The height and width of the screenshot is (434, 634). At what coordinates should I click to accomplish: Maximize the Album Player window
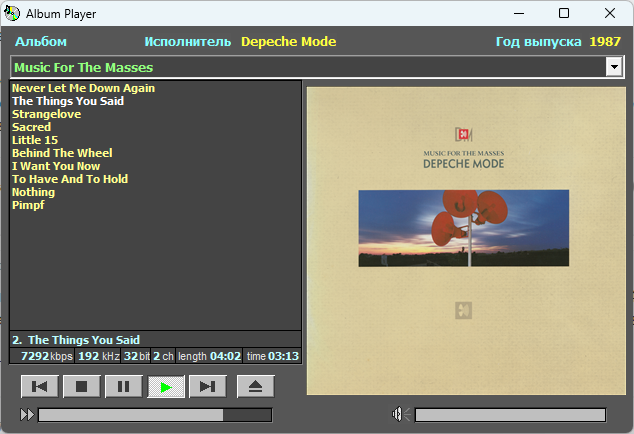pos(564,13)
